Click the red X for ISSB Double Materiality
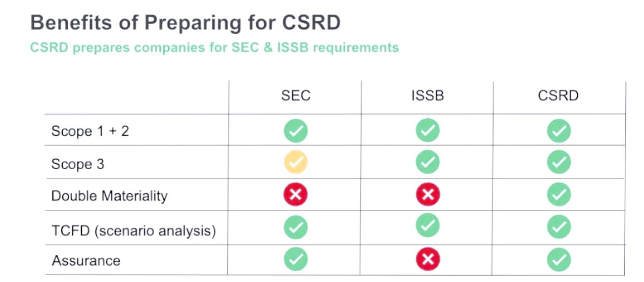Viewport: 644px width, 282px height. 428,195
